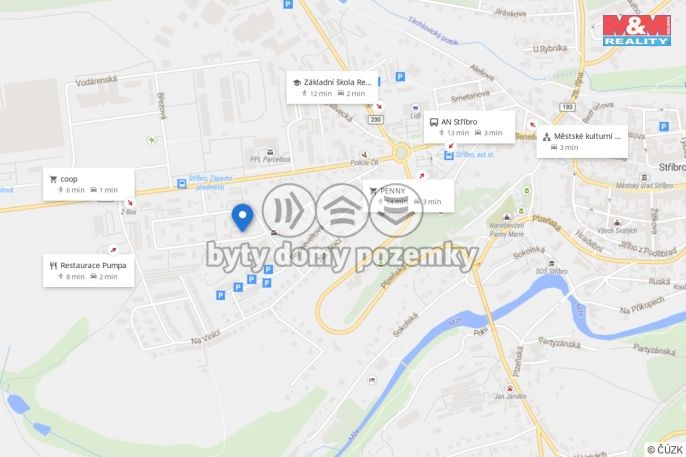The height and width of the screenshot is (457, 686).
Task: Click the road 230 number badge
Action: 376,119
